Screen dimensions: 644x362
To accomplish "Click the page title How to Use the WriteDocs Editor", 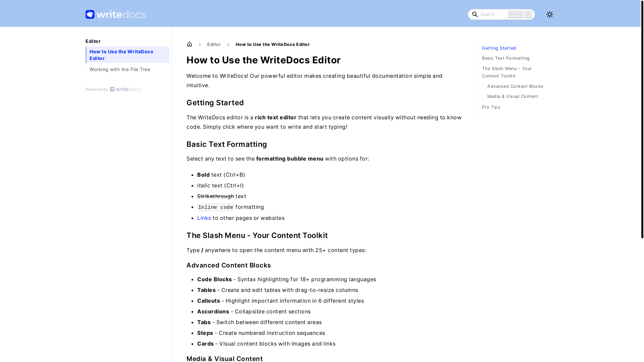I will 264,60.
